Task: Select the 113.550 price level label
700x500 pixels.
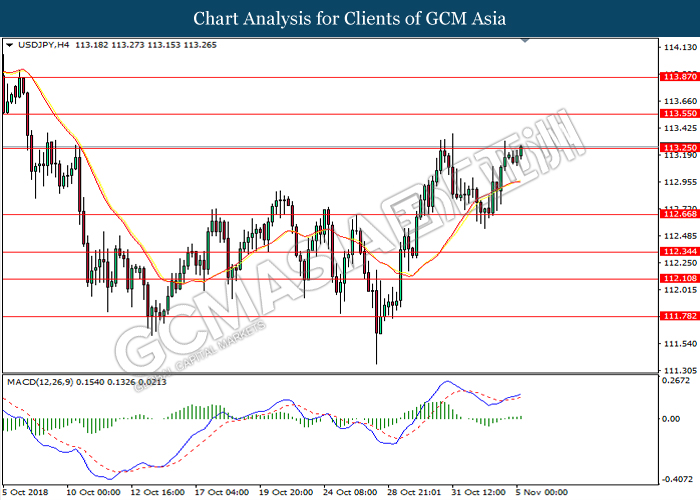Action: point(680,113)
